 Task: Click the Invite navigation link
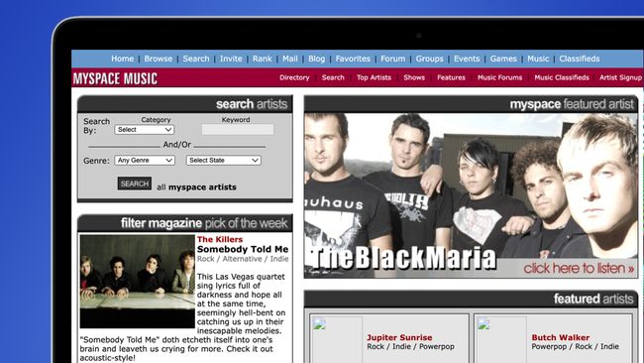click(231, 59)
